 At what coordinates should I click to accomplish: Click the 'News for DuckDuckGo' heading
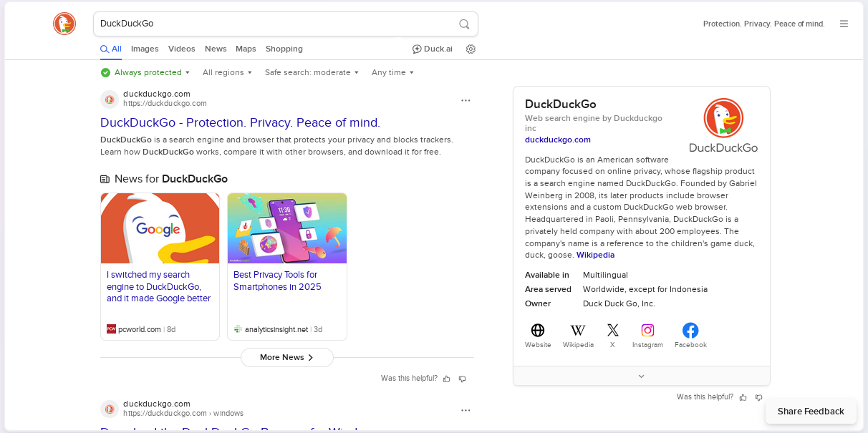point(171,179)
